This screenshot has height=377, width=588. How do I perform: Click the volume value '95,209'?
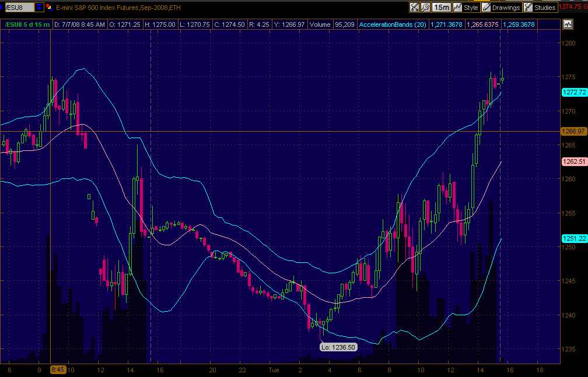[345, 24]
